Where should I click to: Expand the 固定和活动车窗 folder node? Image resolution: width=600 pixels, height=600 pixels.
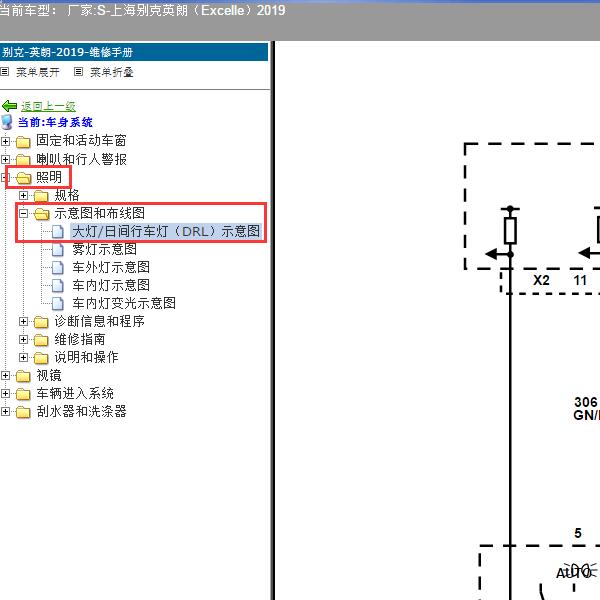5,141
